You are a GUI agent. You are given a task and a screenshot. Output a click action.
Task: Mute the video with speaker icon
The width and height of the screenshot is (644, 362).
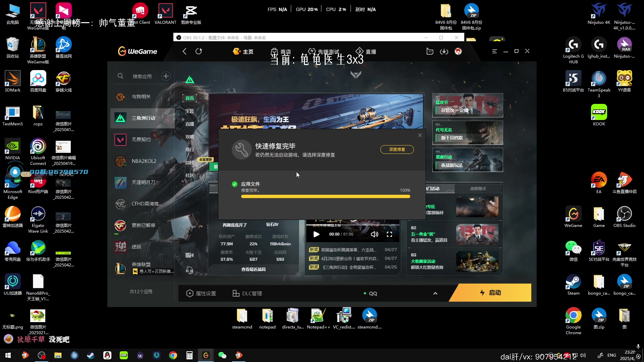click(x=374, y=234)
